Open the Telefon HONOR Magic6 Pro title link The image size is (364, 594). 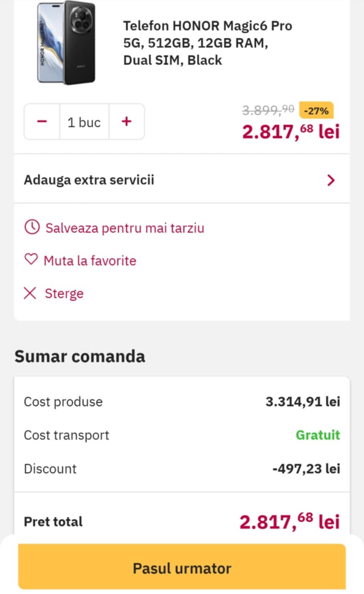[x=207, y=43]
